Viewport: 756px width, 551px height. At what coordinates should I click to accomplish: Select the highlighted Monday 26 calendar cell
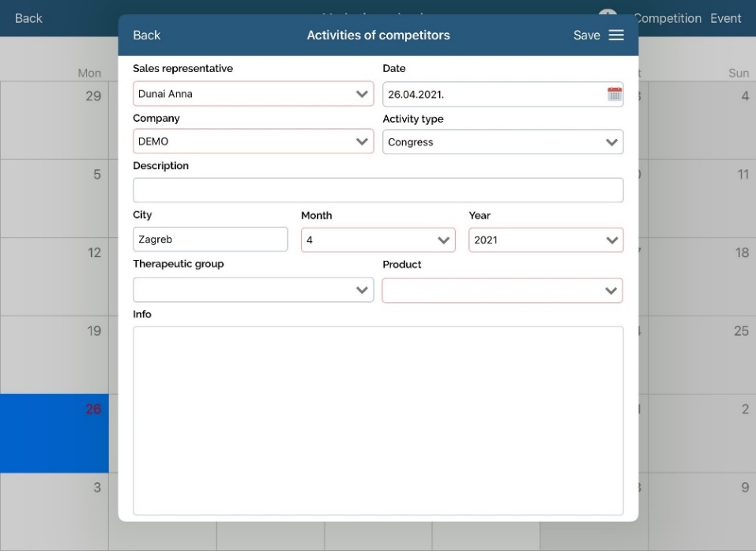(x=54, y=433)
